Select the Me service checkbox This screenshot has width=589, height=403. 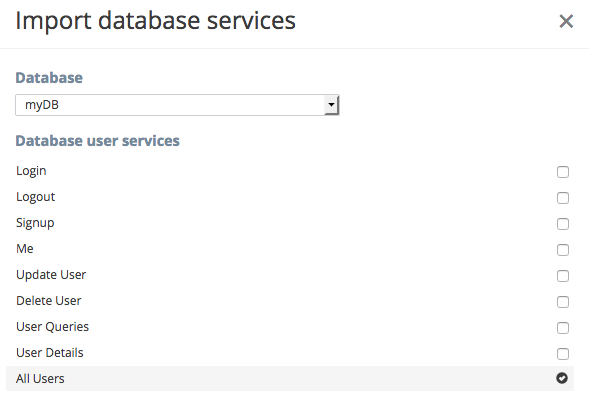coord(562,250)
